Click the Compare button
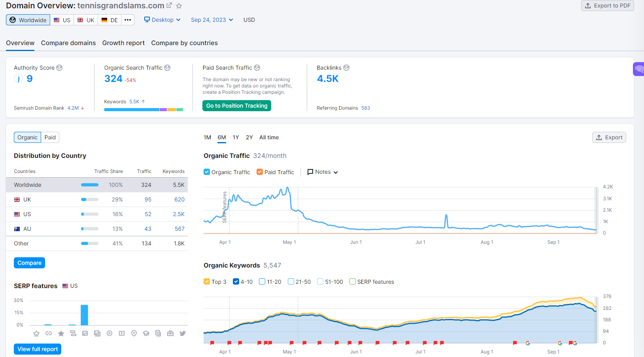 pyautogui.click(x=29, y=263)
